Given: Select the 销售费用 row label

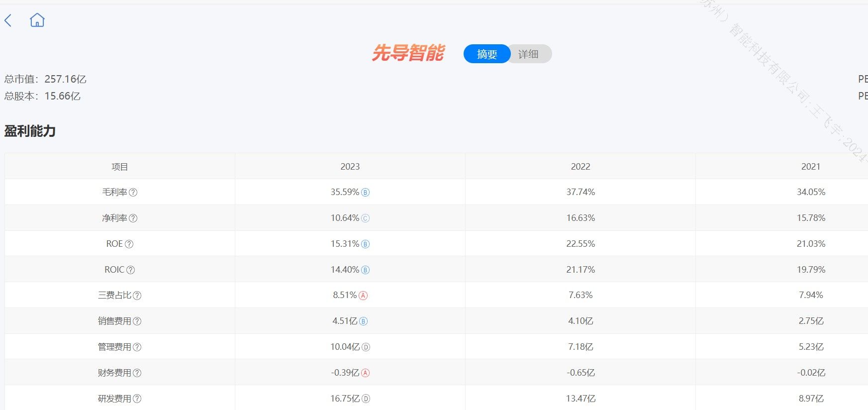Looking at the screenshot, I should click(x=115, y=321).
